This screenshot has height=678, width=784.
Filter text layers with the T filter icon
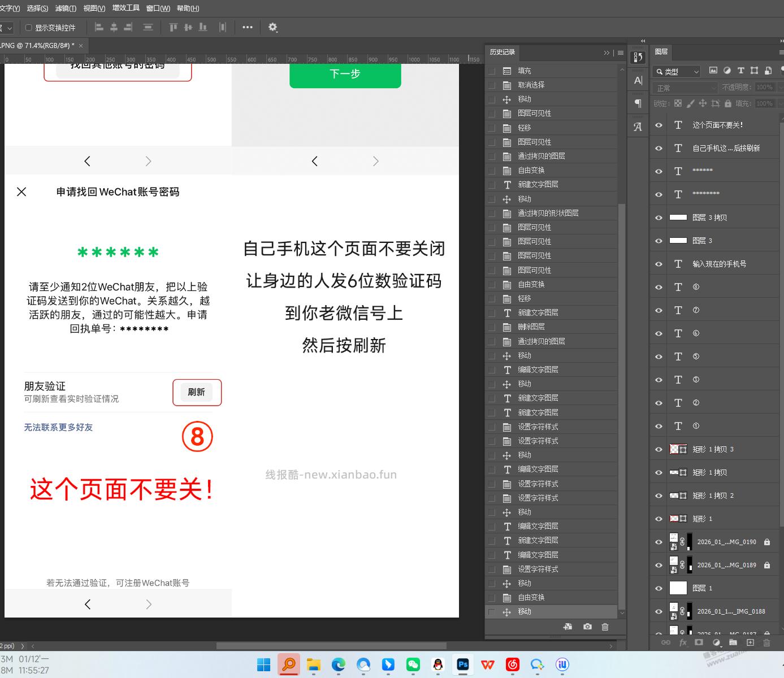741,71
